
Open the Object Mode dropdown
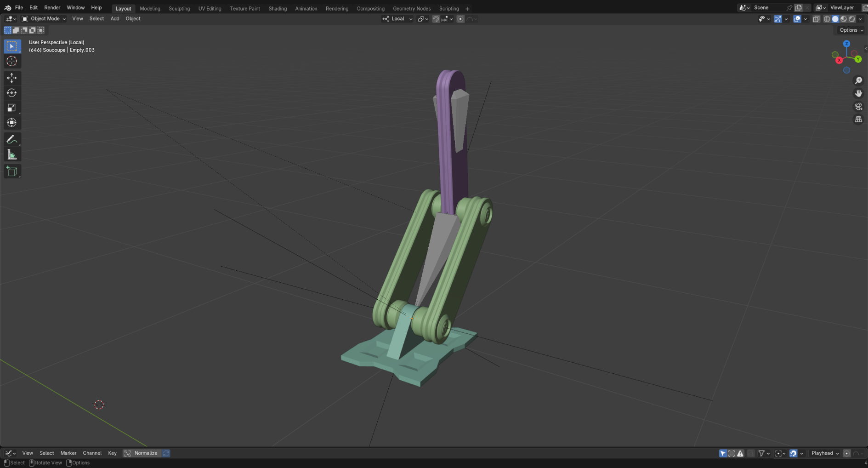coord(44,19)
